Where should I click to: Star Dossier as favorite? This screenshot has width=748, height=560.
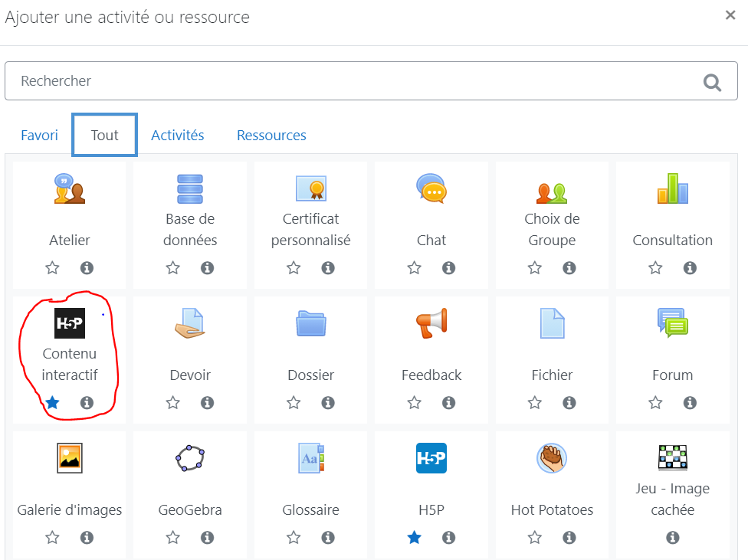294,403
